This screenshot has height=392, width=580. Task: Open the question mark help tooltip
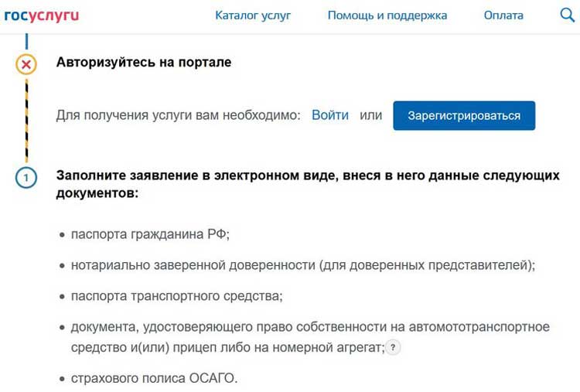[x=393, y=347]
